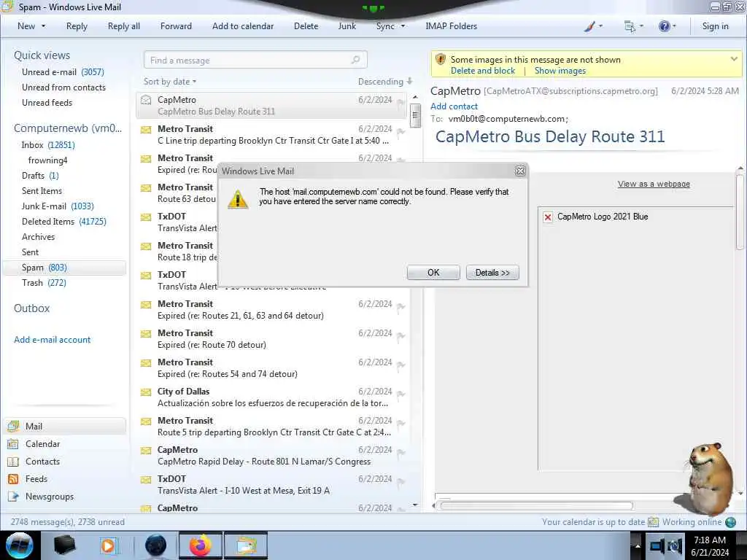
Task: Open the Inbox folder
Action: point(48,145)
